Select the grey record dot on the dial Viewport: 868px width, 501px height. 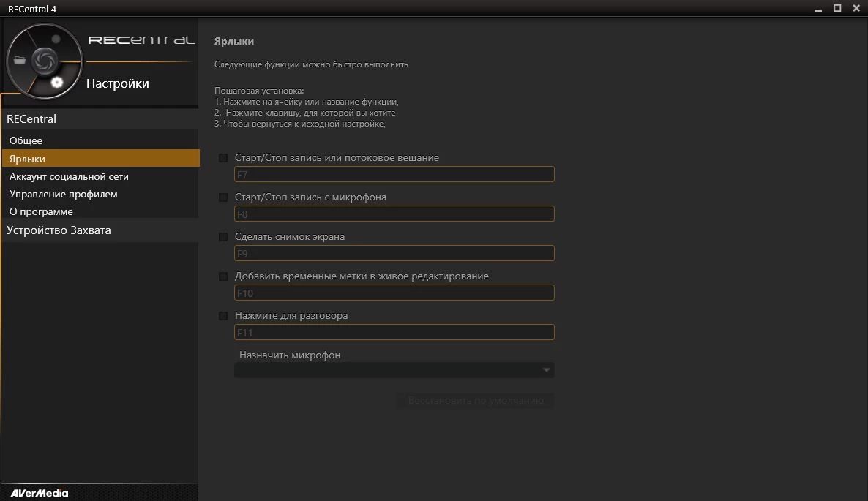(x=56, y=39)
